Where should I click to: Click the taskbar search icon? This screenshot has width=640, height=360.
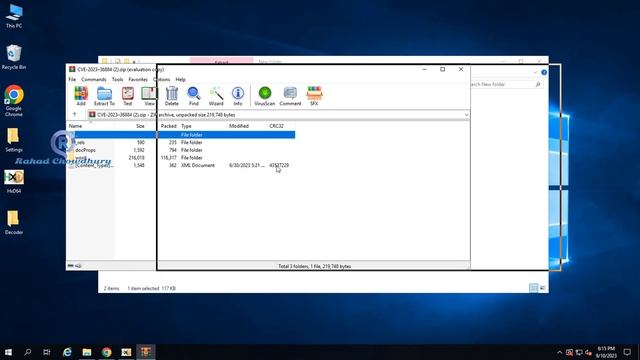coord(28,352)
